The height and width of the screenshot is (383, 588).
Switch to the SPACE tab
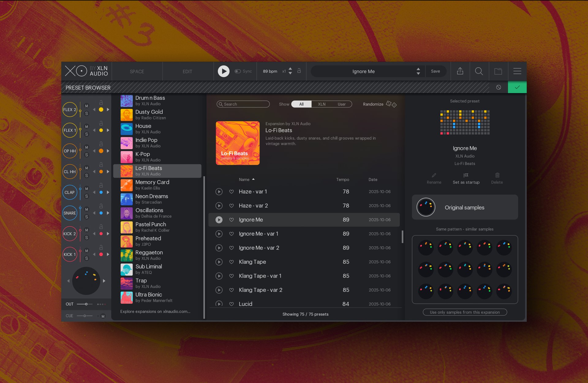[137, 71]
